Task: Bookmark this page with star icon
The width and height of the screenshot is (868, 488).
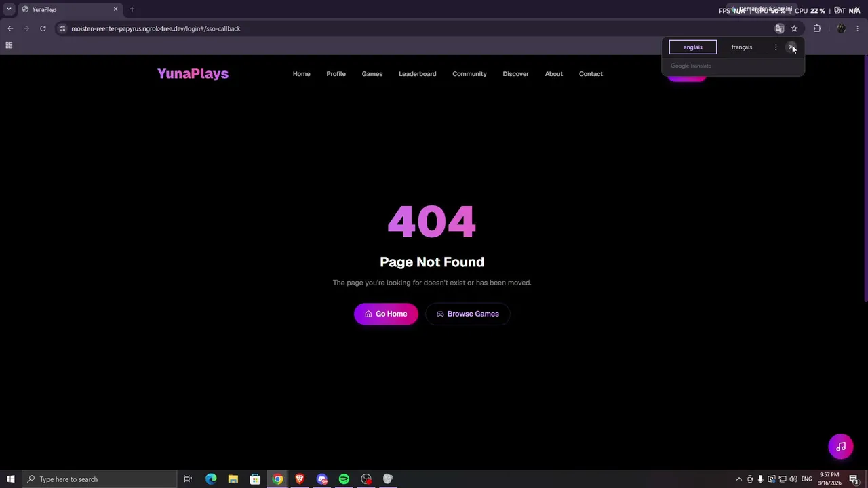Action: pos(794,28)
